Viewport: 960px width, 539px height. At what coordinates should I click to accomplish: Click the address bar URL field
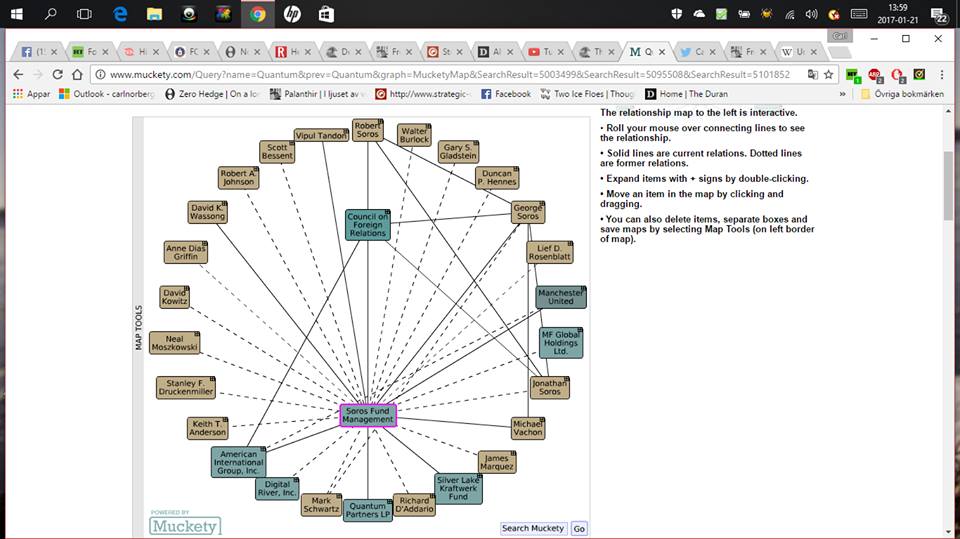450,74
